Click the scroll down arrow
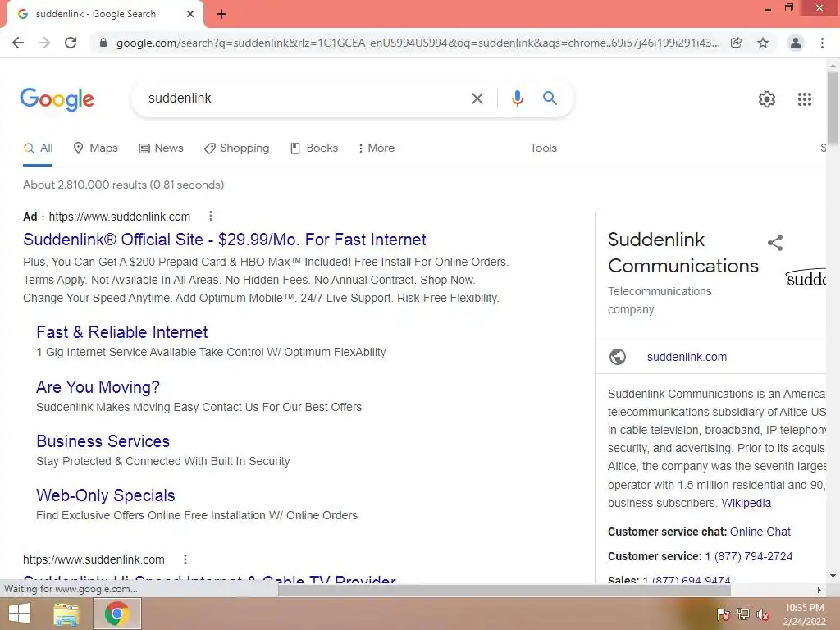840x630 pixels. [833, 577]
